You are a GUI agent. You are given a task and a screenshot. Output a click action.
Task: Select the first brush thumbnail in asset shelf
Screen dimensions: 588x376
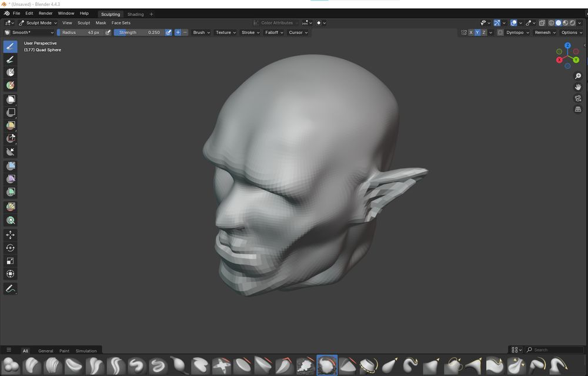[11, 365]
